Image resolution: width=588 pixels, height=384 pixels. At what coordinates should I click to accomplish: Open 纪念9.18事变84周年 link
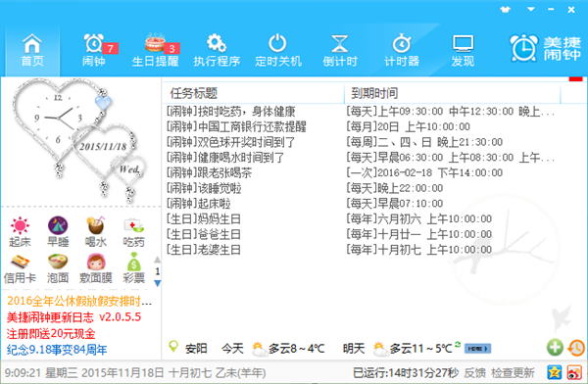click(x=57, y=350)
